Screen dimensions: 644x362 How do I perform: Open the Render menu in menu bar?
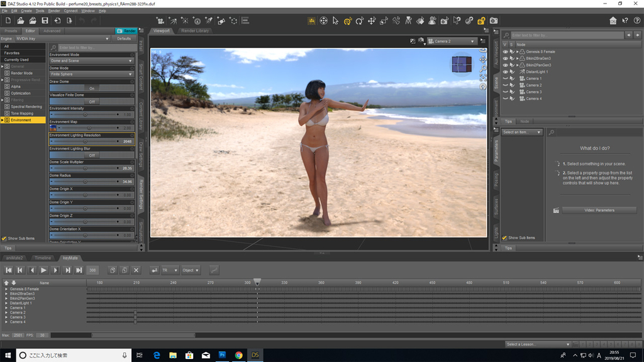tap(55, 11)
